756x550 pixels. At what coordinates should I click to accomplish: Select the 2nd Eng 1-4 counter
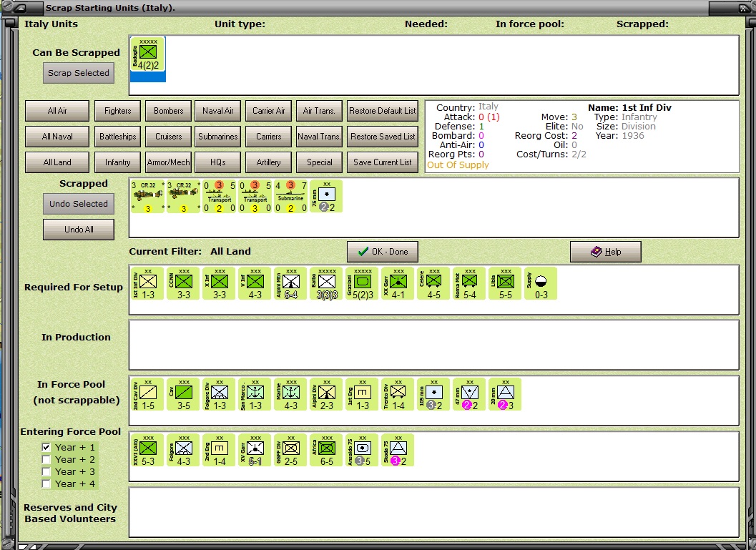(220, 450)
